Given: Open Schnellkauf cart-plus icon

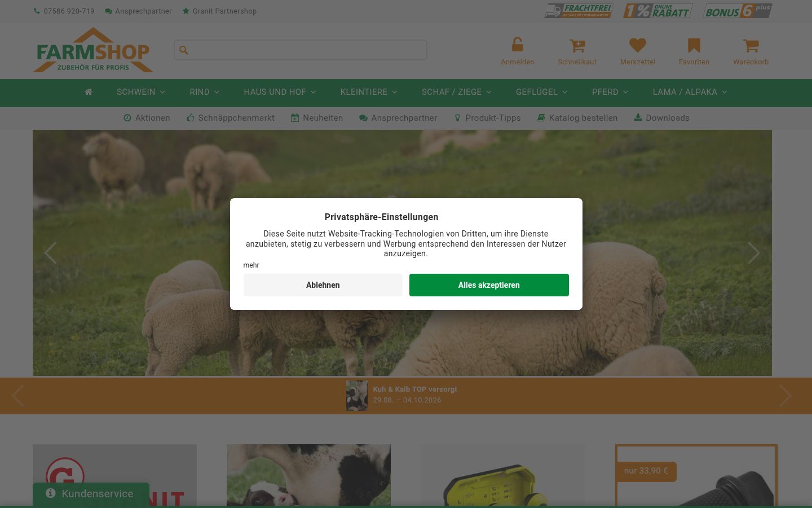Looking at the screenshot, I should coord(577,45).
